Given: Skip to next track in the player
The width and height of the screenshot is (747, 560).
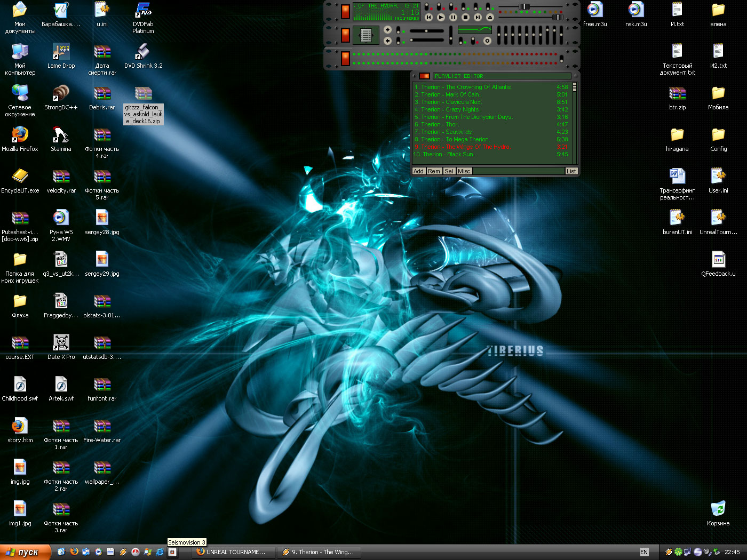Looking at the screenshot, I should click(478, 18).
